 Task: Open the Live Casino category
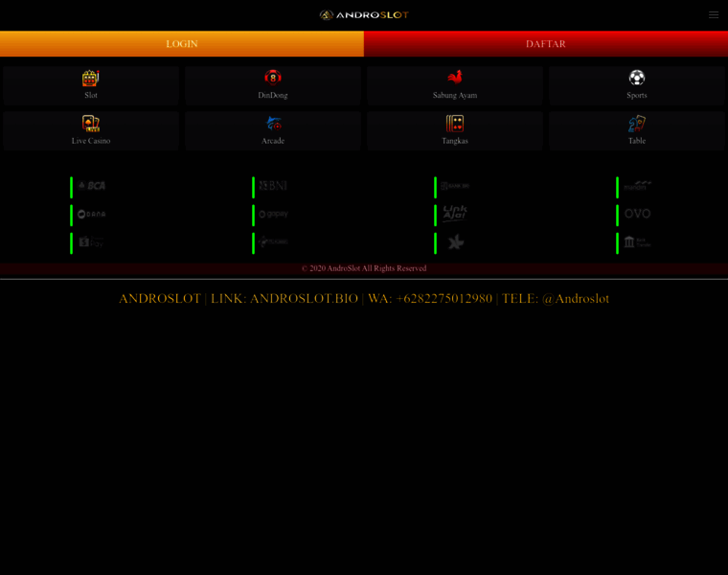91,131
